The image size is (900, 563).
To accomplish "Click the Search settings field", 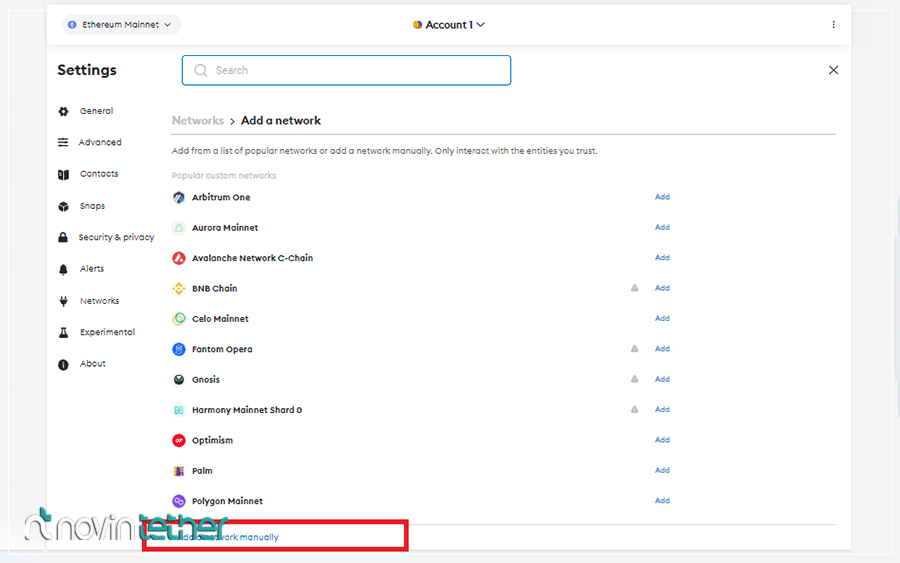I will click(x=346, y=70).
